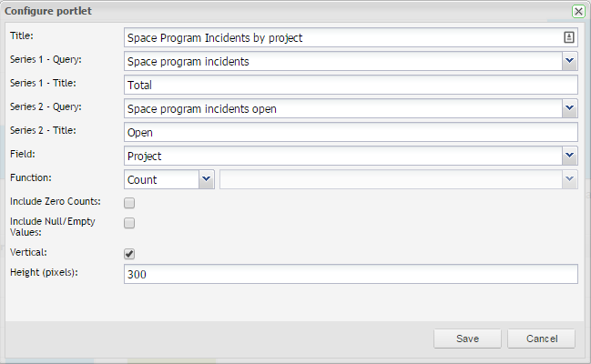Click the contact card icon in Title field
Image resolution: width=591 pixels, height=364 pixels.
point(569,37)
